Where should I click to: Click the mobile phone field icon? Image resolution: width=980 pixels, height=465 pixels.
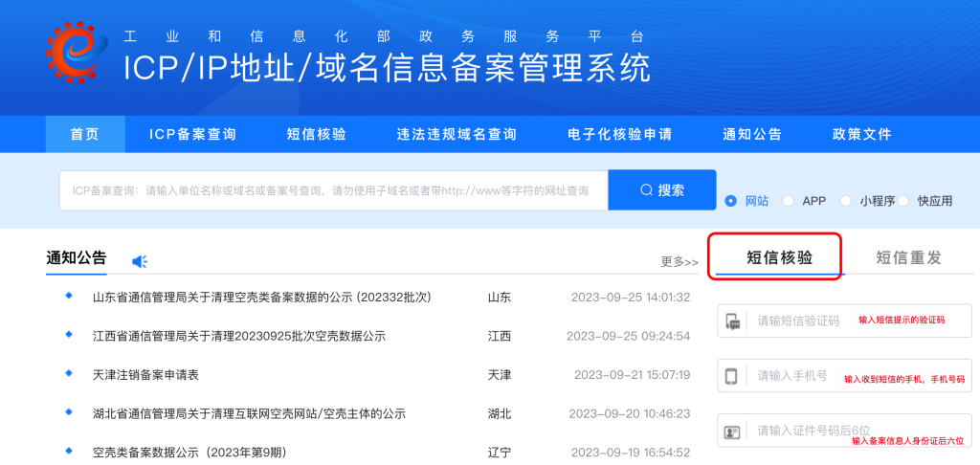pyautogui.click(x=732, y=376)
